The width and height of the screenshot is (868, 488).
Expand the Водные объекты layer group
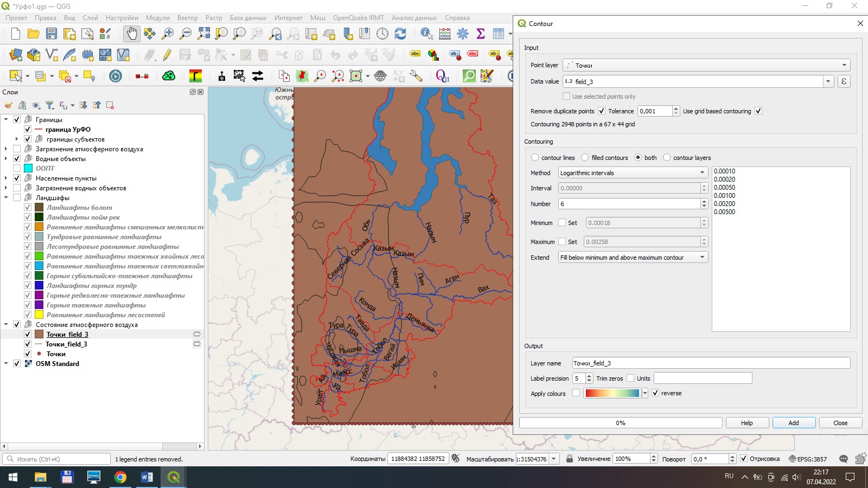click(6, 159)
